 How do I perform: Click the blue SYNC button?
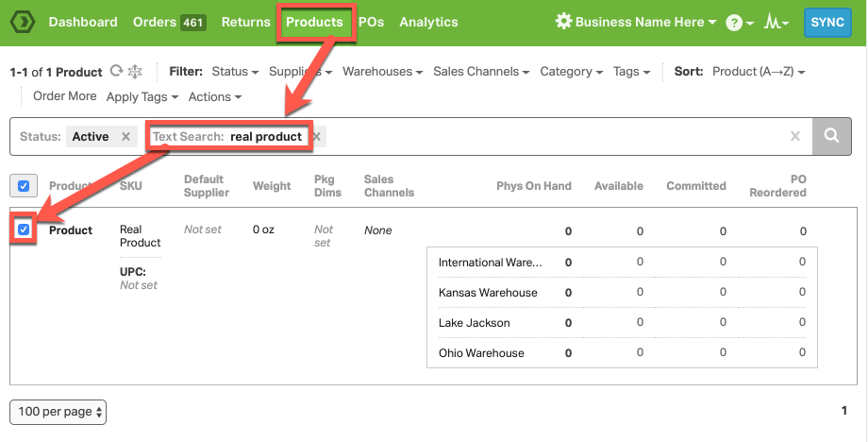pyautogui.click(x=827, y=22)
